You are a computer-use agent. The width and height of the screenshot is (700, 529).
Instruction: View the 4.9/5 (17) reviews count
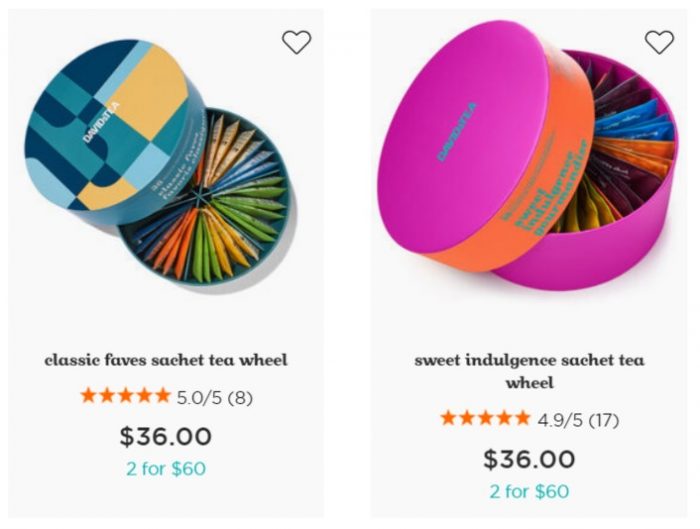tap(578, 420)
